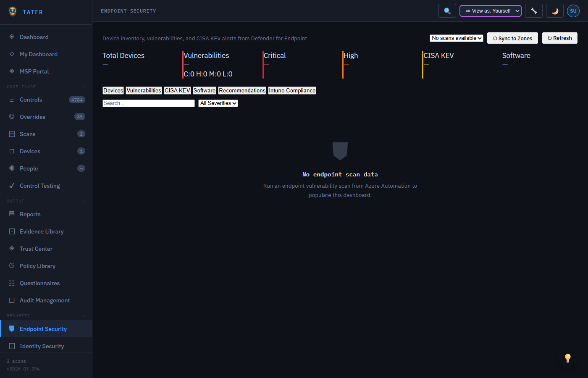Click the Refresh button
This screenshot has height=378, width=588.
click(x=560, y=38)
